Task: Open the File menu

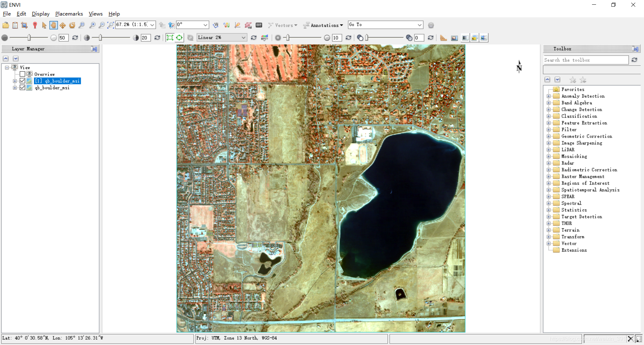Action: pos(7,14)
